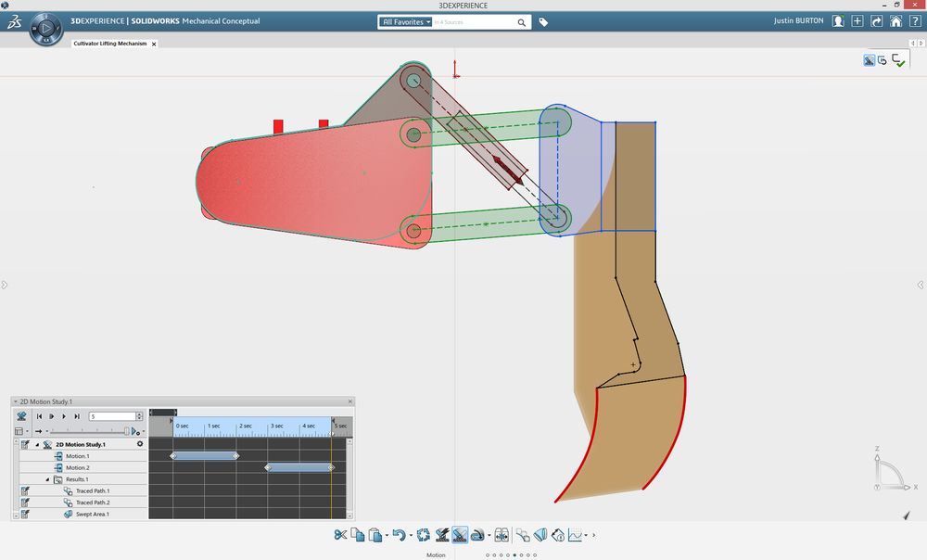Click the Share arrow icon in top bar
Screen dimensions: 927x560
[x=877, y=21]
